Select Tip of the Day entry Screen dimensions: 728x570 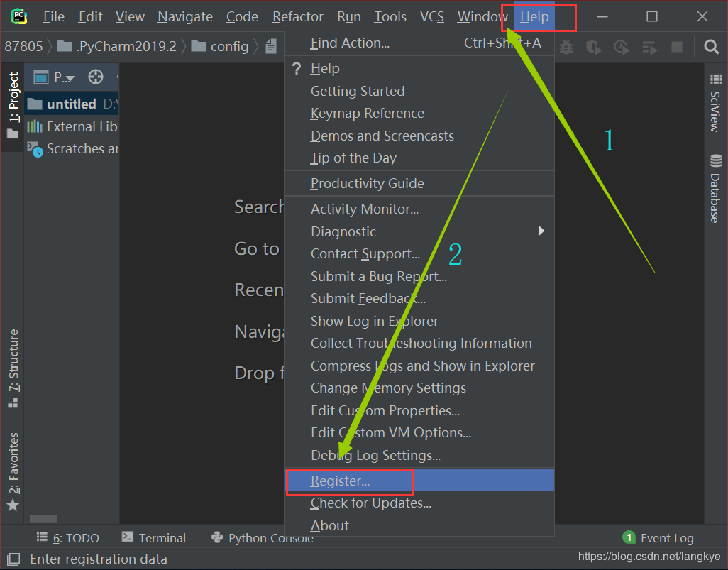pyautogui.click(x=419, y=158)
